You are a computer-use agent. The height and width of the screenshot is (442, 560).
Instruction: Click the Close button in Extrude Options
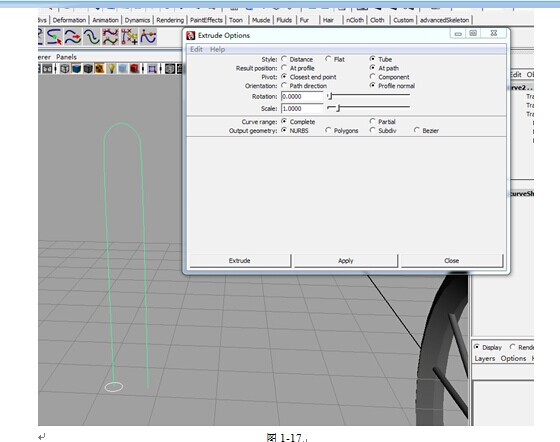452,261
